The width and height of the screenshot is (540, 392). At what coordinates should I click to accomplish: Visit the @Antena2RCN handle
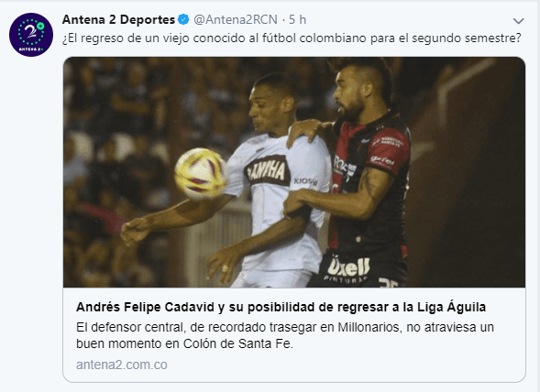[x=236, y=19]
